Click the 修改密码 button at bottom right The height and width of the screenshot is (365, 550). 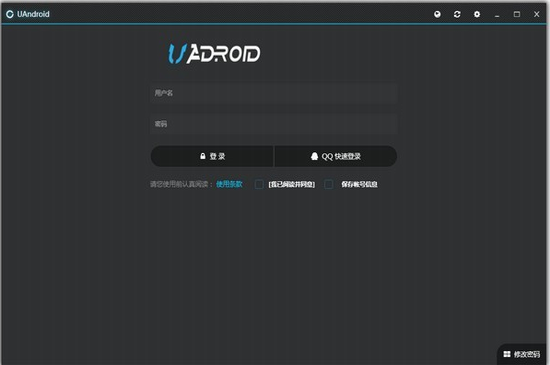[522, 354]
